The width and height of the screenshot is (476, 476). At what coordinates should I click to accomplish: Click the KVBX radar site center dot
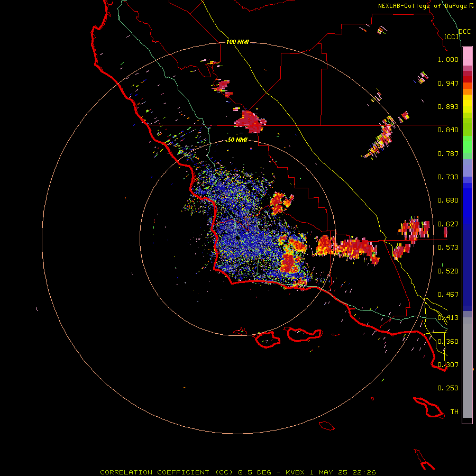[x=237, y=237]
